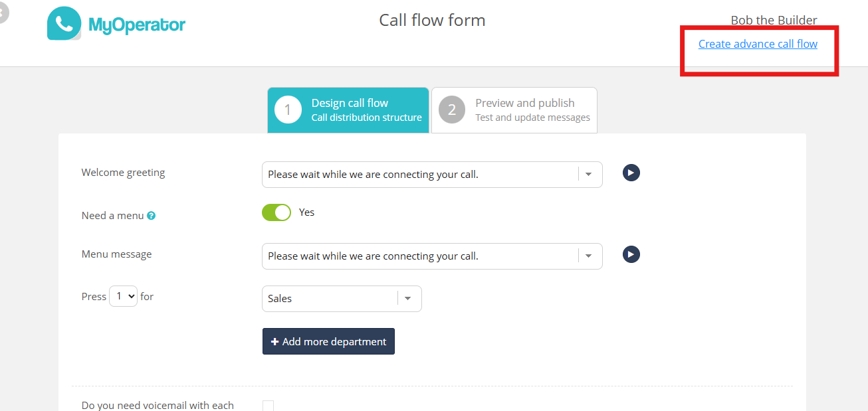Viewport: 868px width, 411px height.
Task: Click the Bob the Builder account name
Action: (774, 21)
